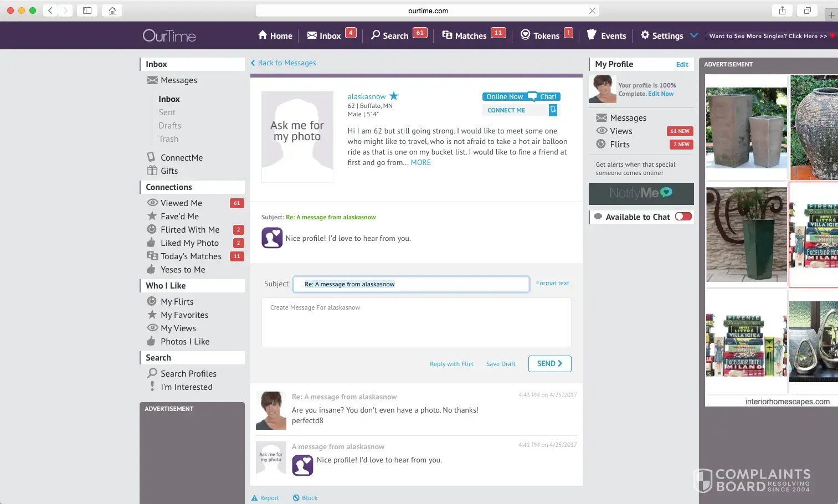
Task: Click the Connect Me phone icon
Action: pos(552,110)
